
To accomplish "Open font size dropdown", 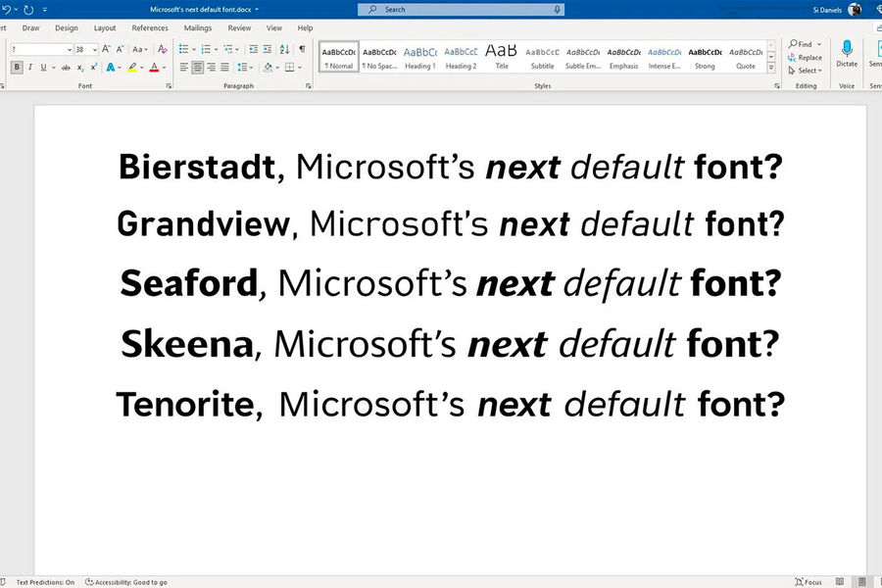I will pos(95,50).
